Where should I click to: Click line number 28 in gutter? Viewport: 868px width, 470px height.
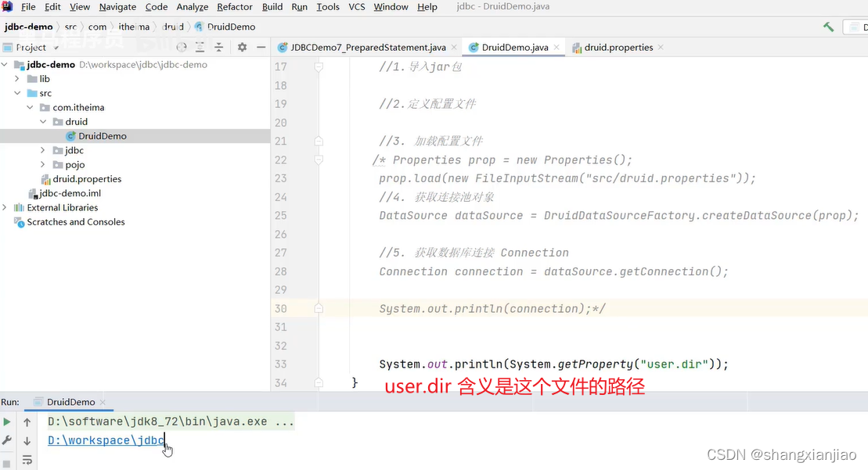tap(281, 271)
